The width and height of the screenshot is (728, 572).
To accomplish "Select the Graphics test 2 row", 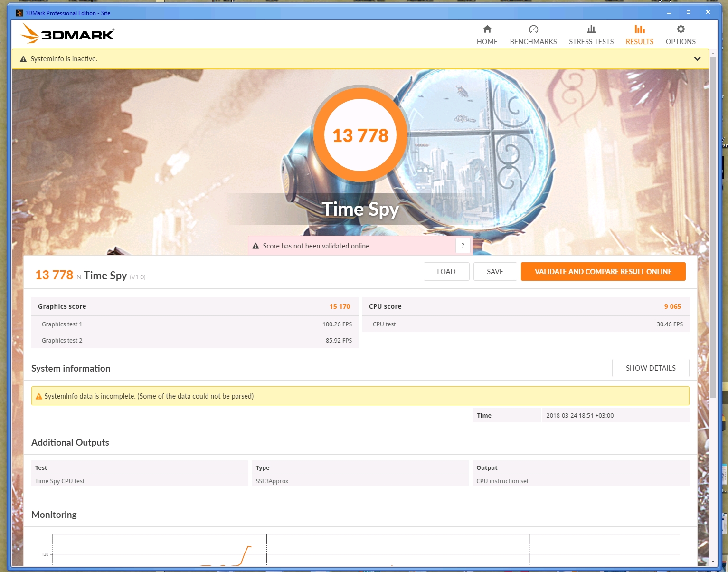I will tap(195, 340).
